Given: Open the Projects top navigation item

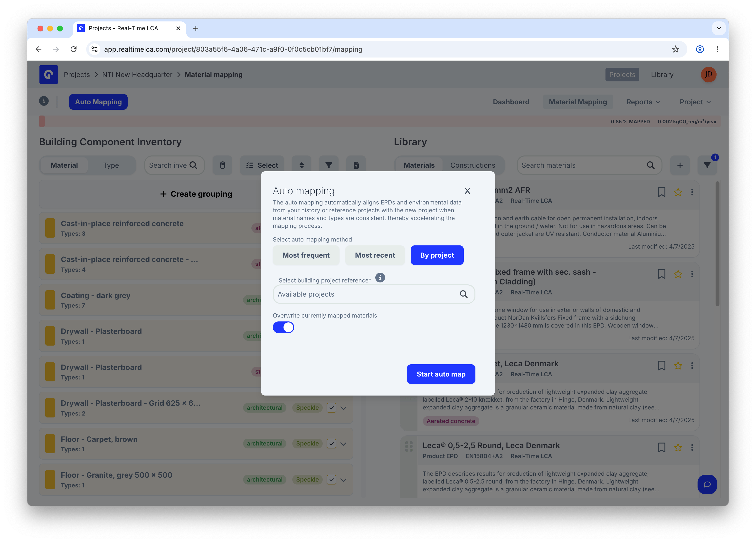Looking at the screenshot, I should (x=622, y=75).
